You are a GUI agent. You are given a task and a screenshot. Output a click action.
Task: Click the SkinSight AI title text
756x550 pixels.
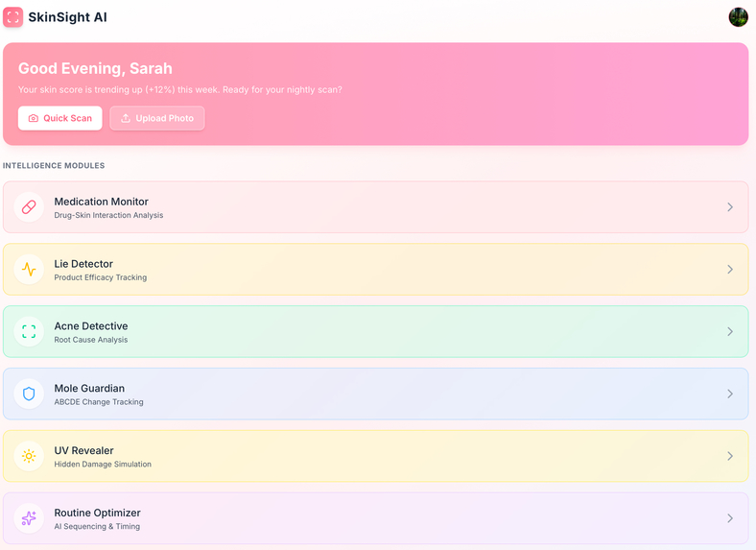pyautogui.click(x=67, y=17)
